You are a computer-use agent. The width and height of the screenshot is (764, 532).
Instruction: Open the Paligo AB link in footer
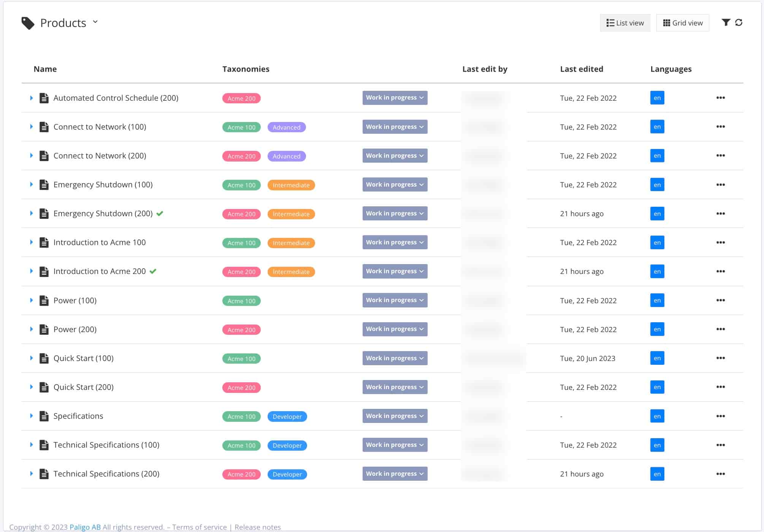[85, 527]
